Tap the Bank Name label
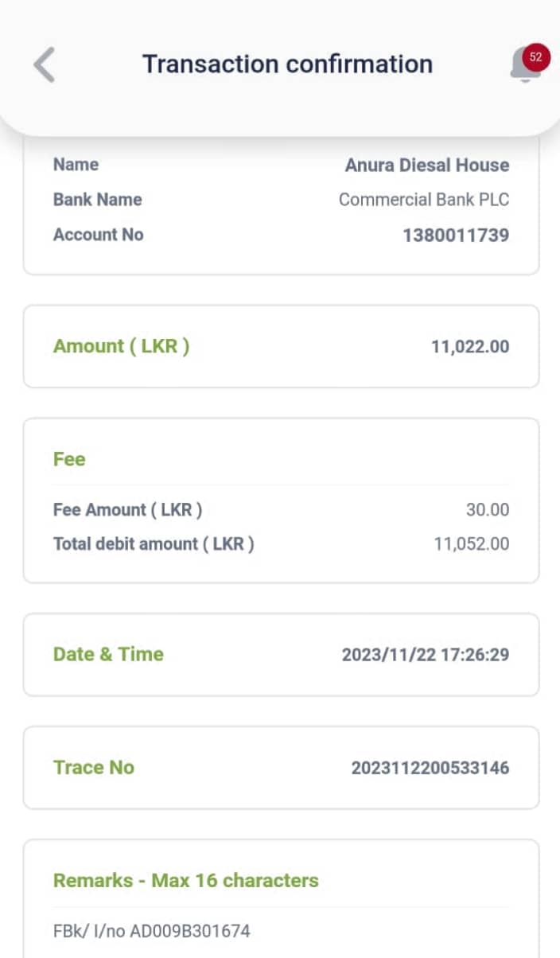Screen dimensions: 560x958 coord(97,200)
